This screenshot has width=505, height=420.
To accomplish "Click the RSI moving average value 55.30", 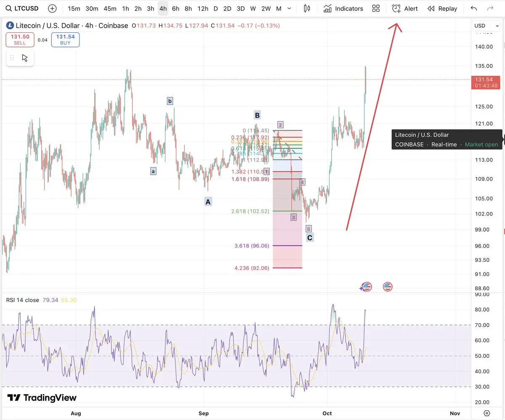I will pos(69,300).
